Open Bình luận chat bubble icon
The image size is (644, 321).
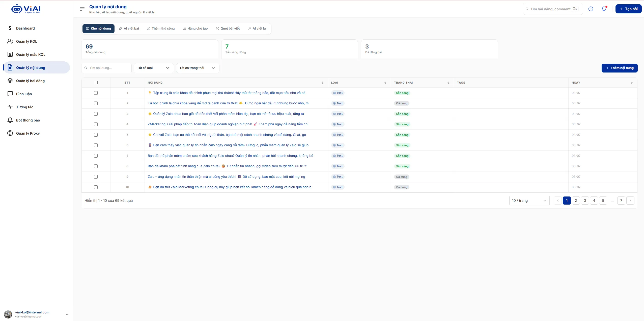(10, 94)
